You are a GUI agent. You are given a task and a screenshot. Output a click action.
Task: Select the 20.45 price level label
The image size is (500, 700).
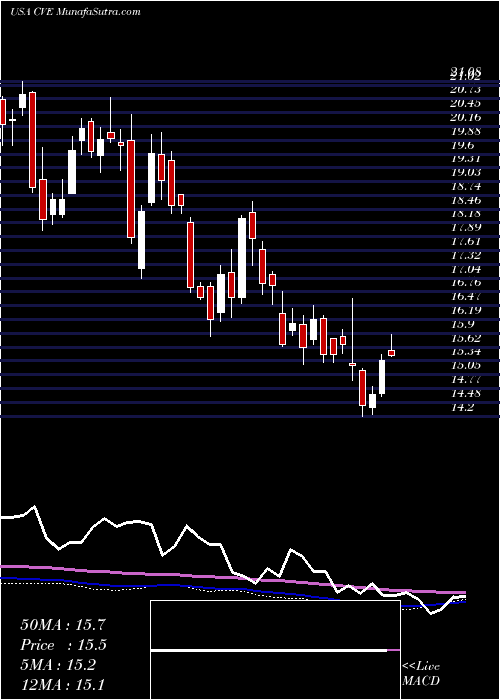click(x=466, y=104)
